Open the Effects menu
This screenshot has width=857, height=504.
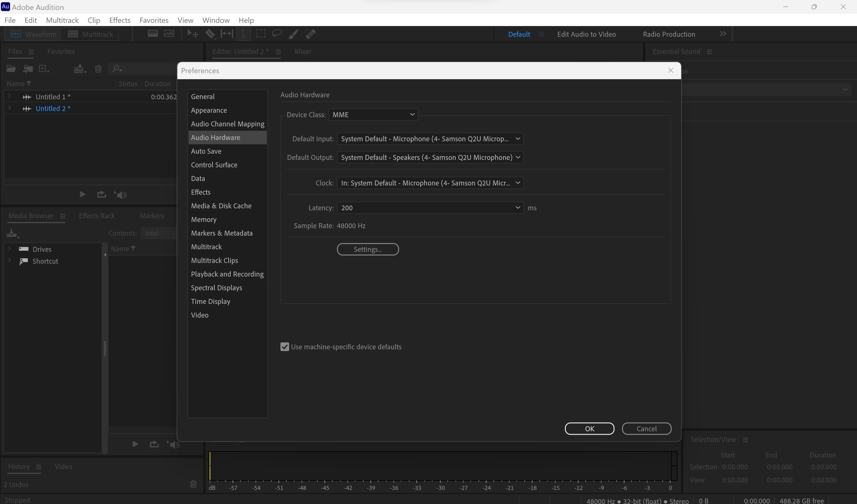120,20
